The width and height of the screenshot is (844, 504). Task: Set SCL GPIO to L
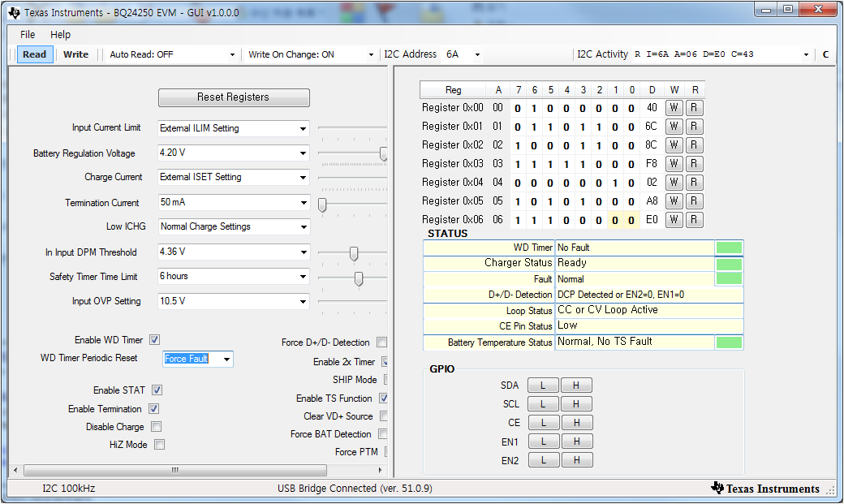point(543,404)
